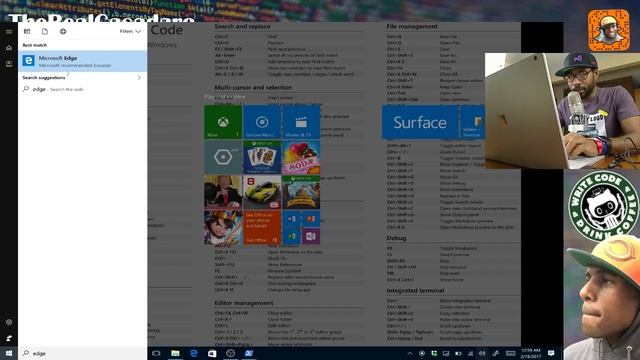
Task: Open the Cortana Notebook icon
Action: tap(9, 64)
